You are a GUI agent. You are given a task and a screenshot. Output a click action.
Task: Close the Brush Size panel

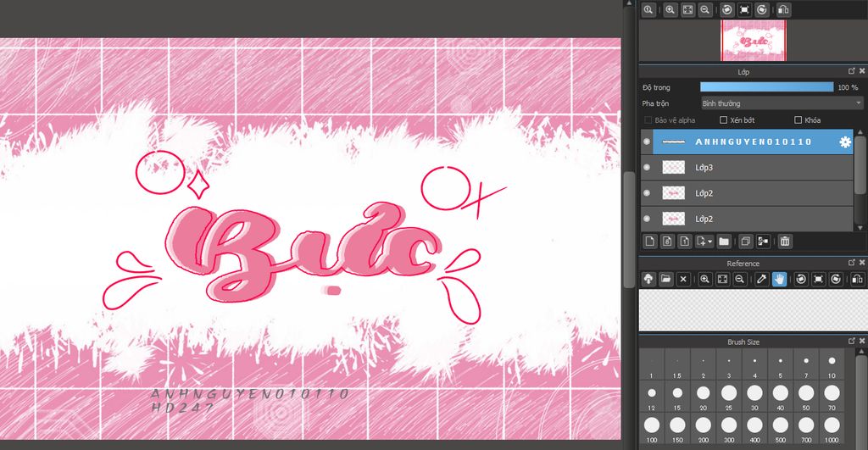tap(862, 341)
